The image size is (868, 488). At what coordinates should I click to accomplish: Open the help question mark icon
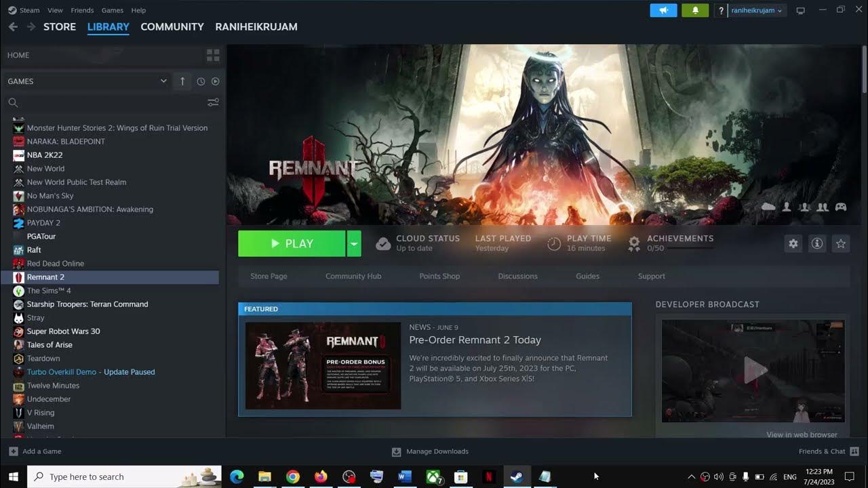click(x=721, y=10)
